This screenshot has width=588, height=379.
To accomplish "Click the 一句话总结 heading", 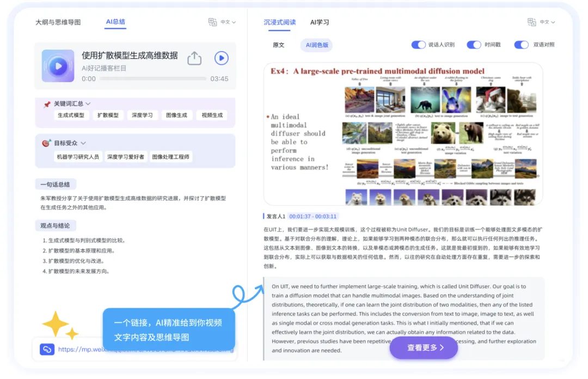I will coord(55,185).
